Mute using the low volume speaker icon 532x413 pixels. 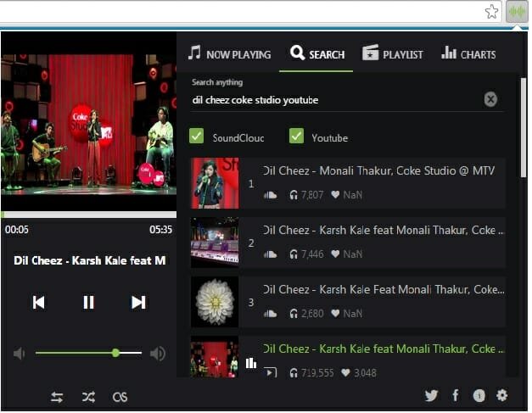20,354
